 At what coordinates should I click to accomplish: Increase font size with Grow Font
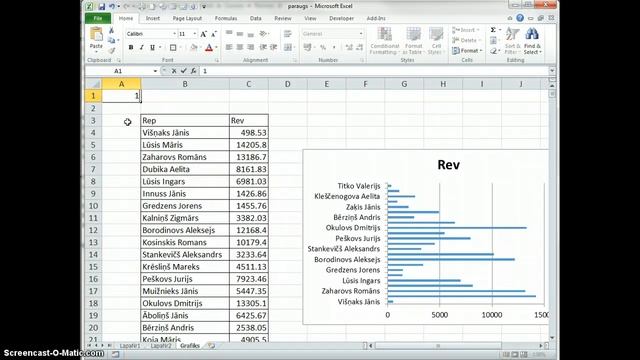203,34
